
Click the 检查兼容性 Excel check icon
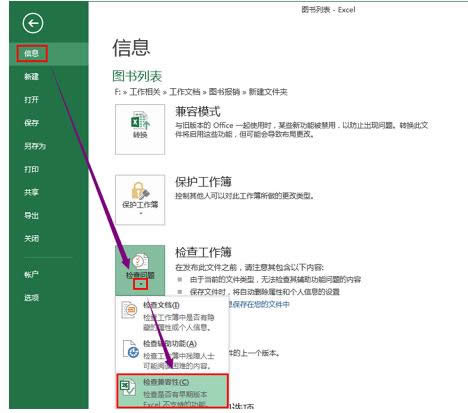pyautogui.click(x=127, y=387)
